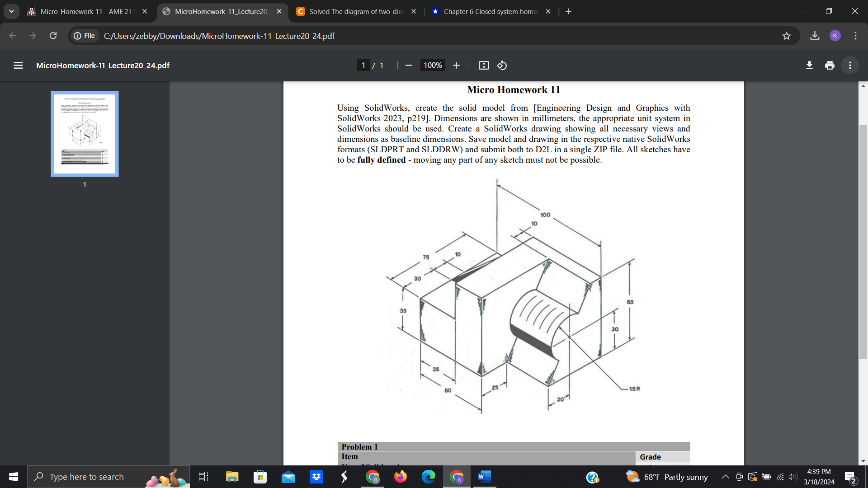Screen dimensions: 868x488
Task: Click the fit to page icon
Action: point(484,66)
